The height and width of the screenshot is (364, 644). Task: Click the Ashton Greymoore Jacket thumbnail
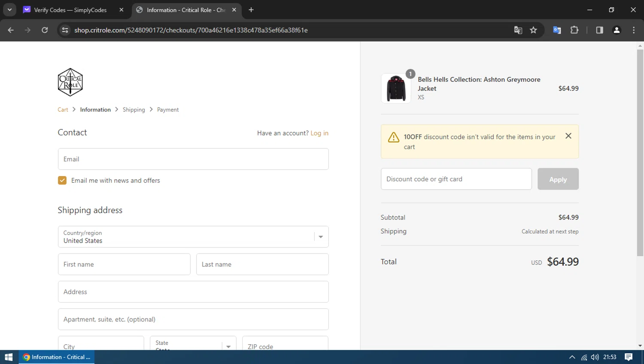(x=395, y=89)
